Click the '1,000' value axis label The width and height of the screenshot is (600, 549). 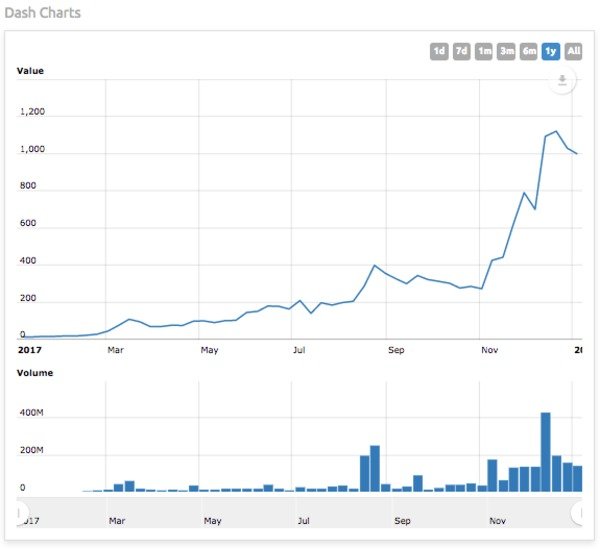click(x=32, y=149)
